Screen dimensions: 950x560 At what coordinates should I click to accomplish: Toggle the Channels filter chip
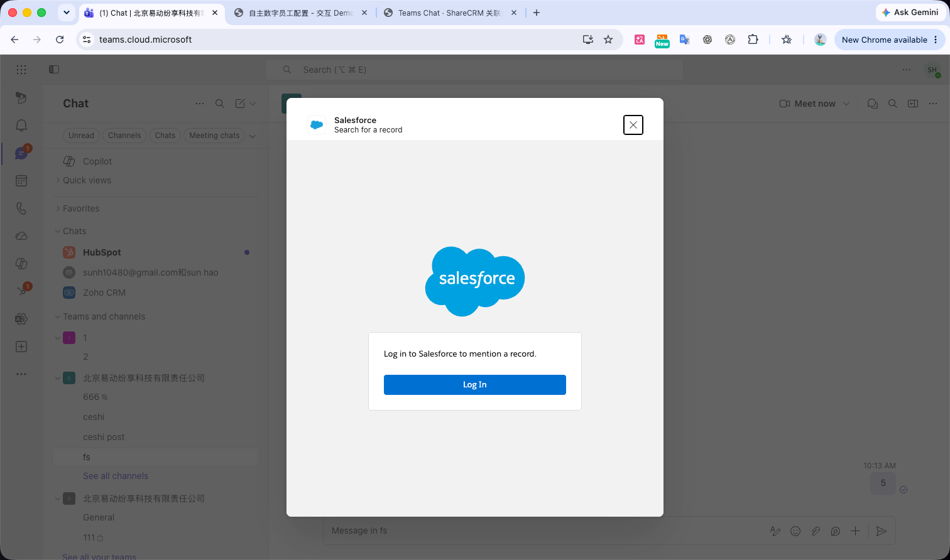click(x=124, y=136)
